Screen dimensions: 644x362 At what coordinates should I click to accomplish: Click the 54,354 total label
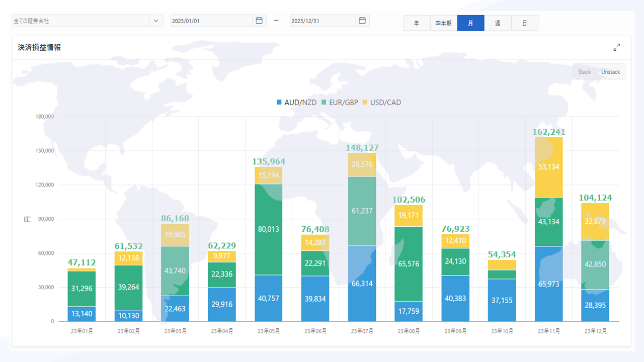[x=502, y=255]
